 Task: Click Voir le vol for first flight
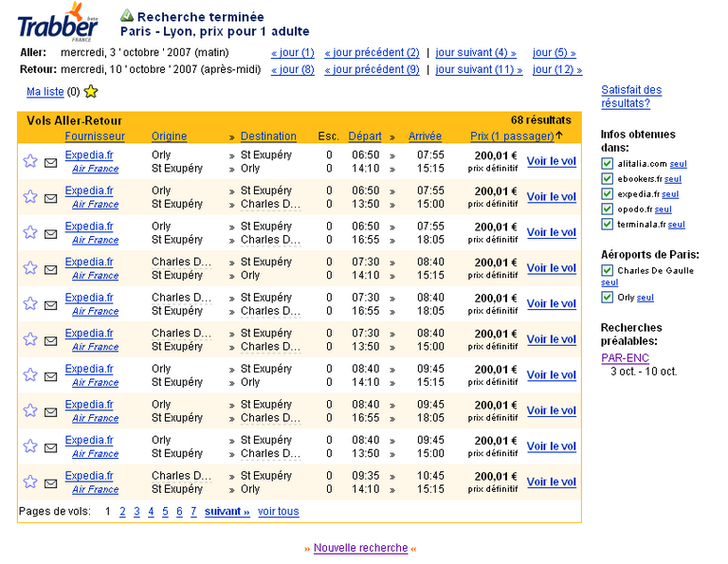(x=551, y=161)
